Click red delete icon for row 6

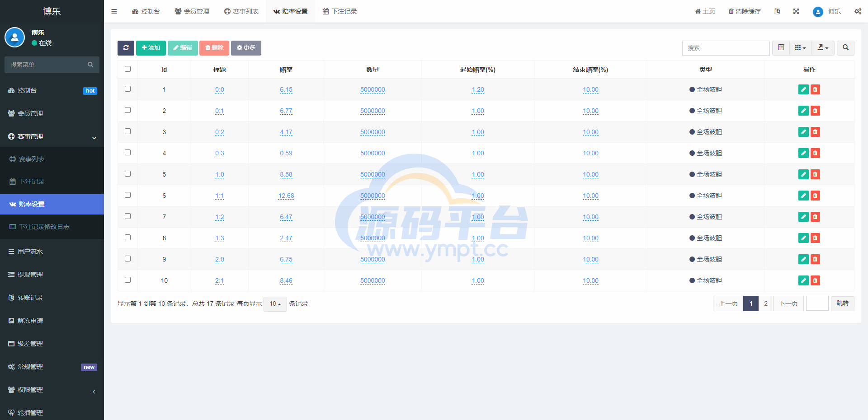(815, 196)
